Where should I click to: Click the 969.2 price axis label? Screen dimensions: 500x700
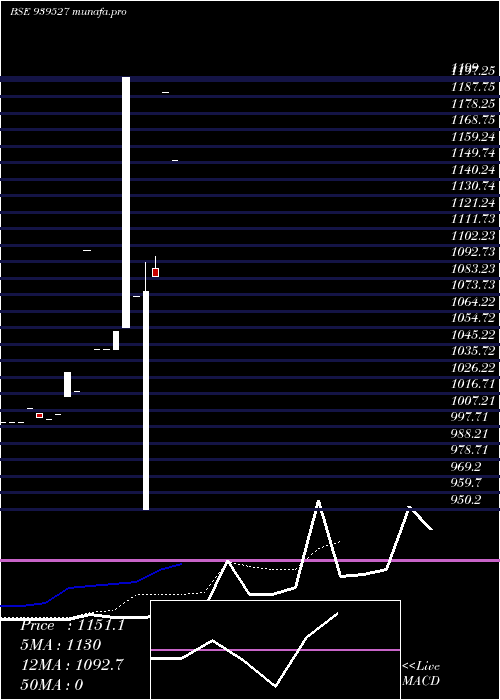click(466, 467)
